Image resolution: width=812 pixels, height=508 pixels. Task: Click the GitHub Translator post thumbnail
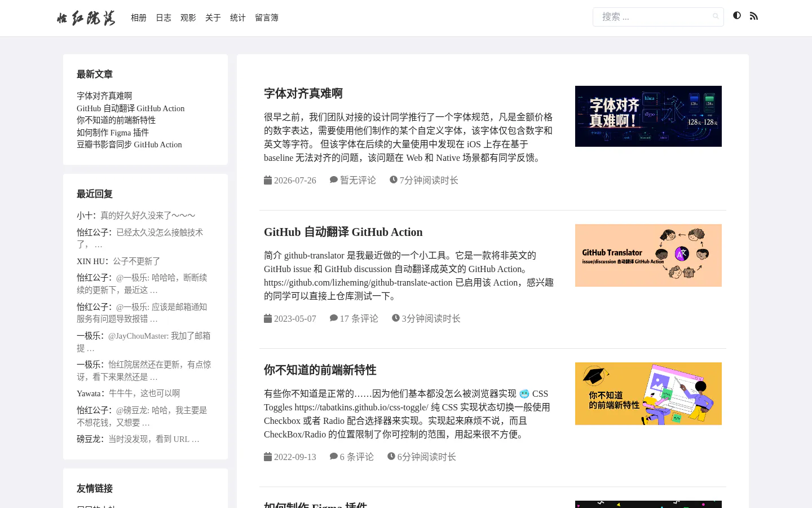click(648, 255)
